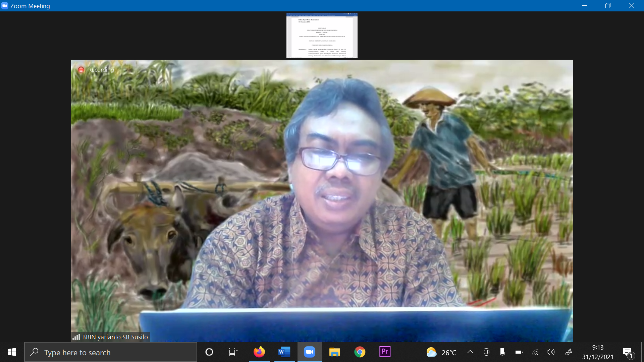Viewport: 644px width, 362px height.
Task: Click the main speaker video view
Action: point(322,200)
